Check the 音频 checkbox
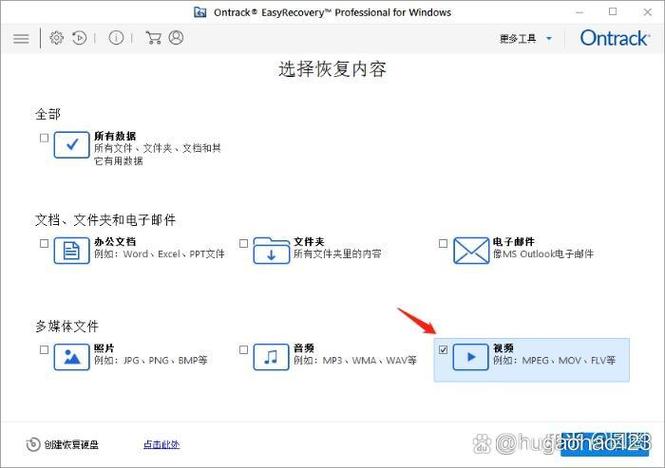665x468 pixels. point(243,349)
